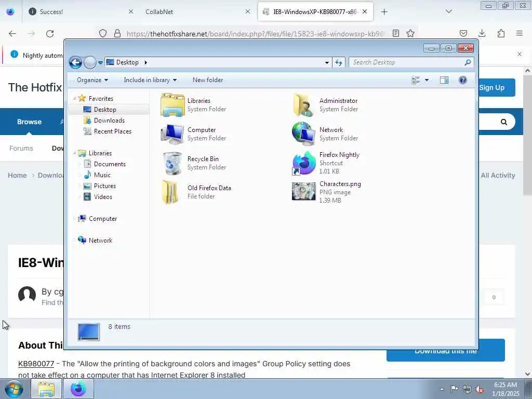Click the search magnifier icon in Explorer
The height and width of the screenshot is (399, 532).
tap(468, 62)
